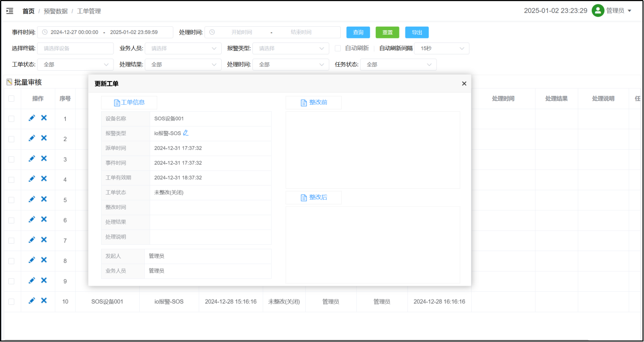Viewport: 644px width, 342px height.
Task: Enable the 自动刷新 checkbox
Action: 338,48
